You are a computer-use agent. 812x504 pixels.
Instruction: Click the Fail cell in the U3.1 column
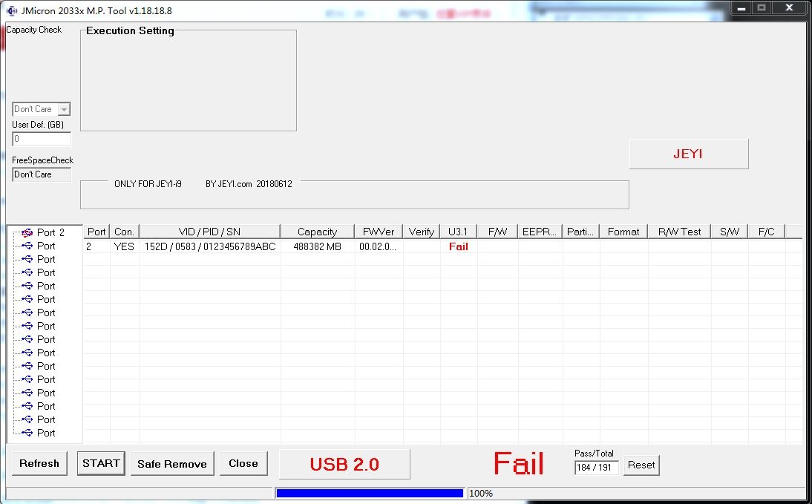pyautogui.click(x=458, y=246)
